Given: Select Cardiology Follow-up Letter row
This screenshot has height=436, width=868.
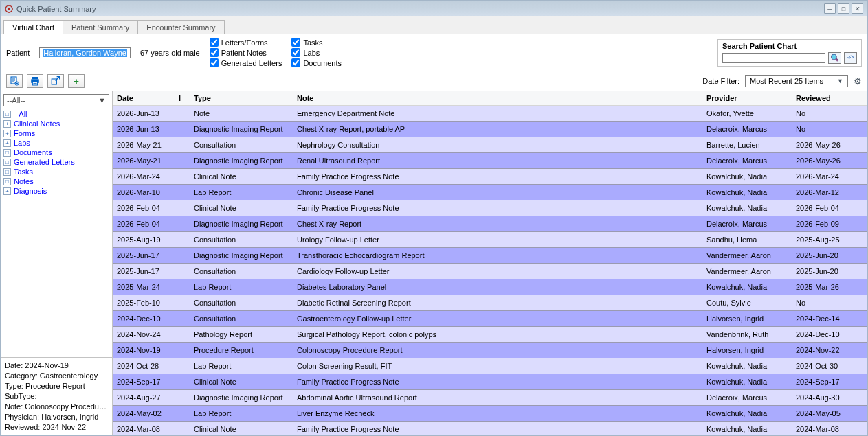Looking at the screenshot, I should point(490,271).
